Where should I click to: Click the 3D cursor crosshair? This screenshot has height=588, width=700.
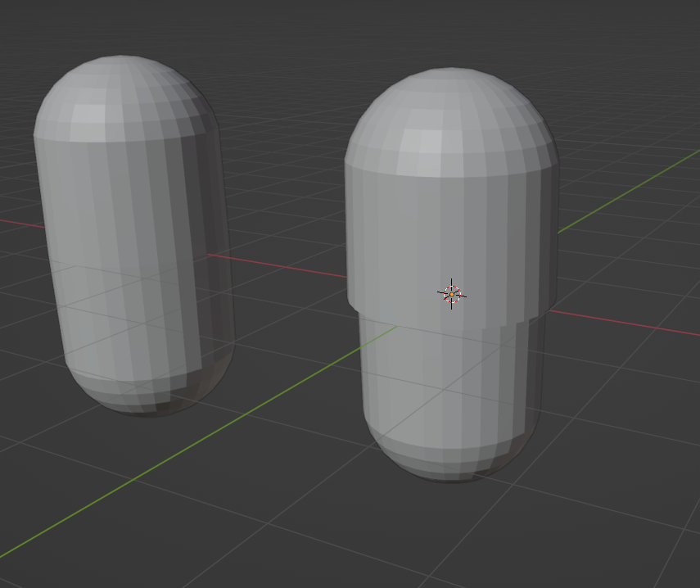pos(452,294)
